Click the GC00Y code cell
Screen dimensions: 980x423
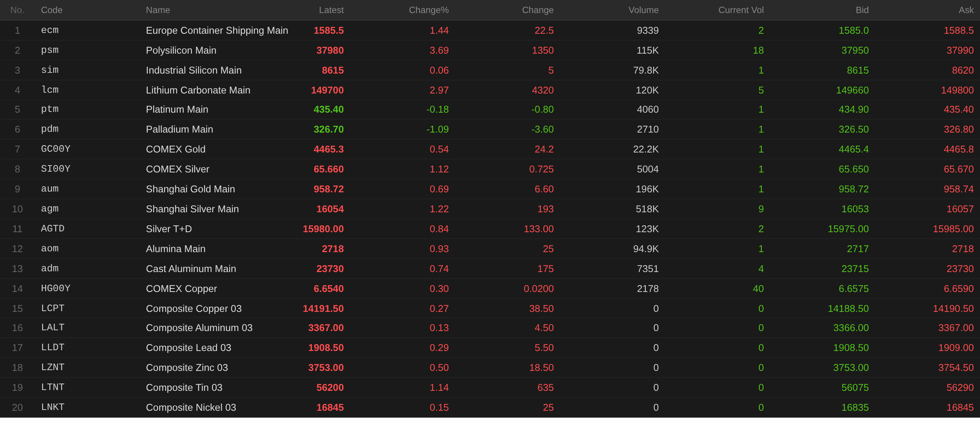click(x=56, y=149)
